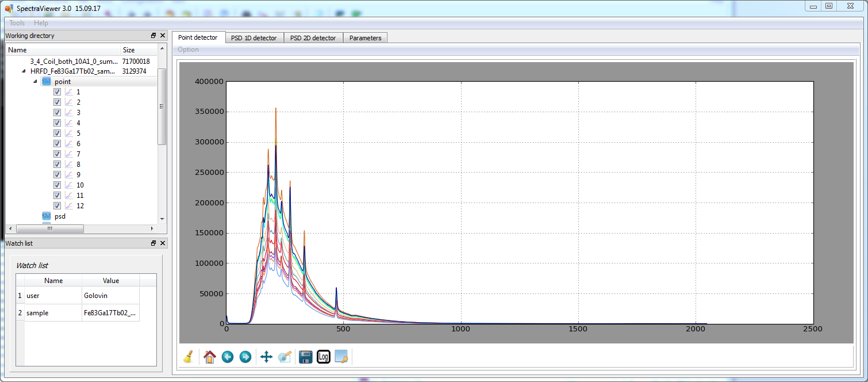The width and height of the screenshot is (868, 382).
Task: Toggle the checkbox for spectrum 12
Action: [57, 206]
